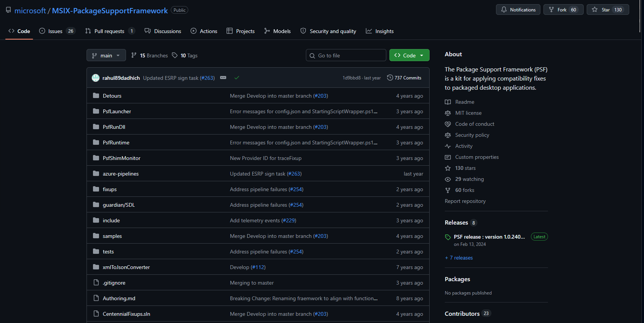Open the Issues tab
Image resolution: width=644 pixels, height=323 pixels.
(x=57, y=31)
